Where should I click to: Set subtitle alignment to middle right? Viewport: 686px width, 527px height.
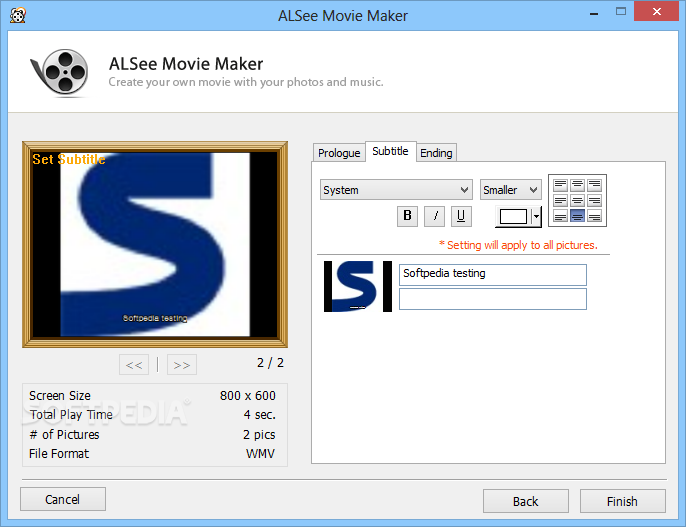coord(594,201)
